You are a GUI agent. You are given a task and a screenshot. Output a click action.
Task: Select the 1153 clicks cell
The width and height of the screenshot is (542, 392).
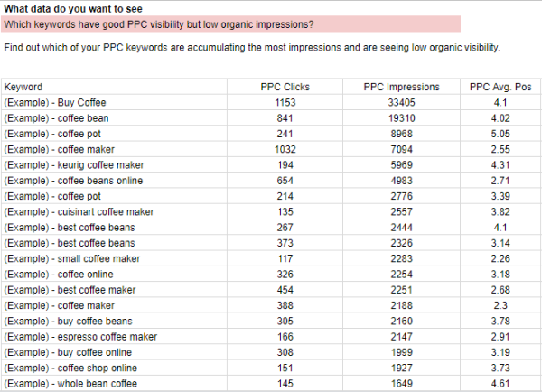(285, 102)
